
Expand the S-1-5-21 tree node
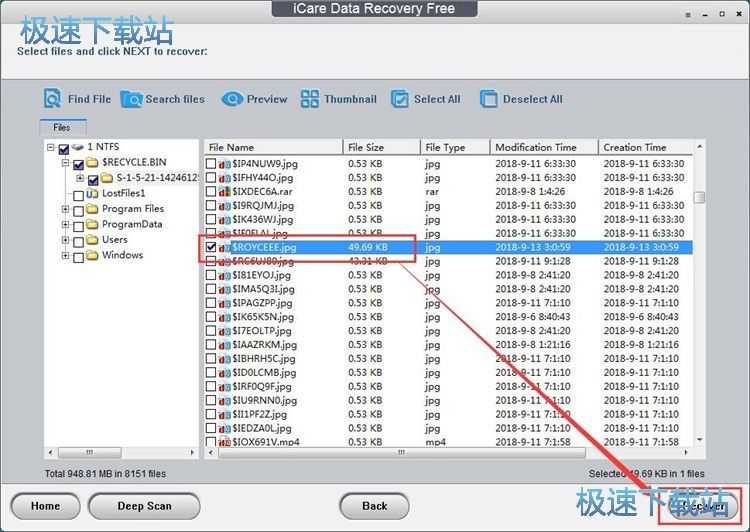80,178
